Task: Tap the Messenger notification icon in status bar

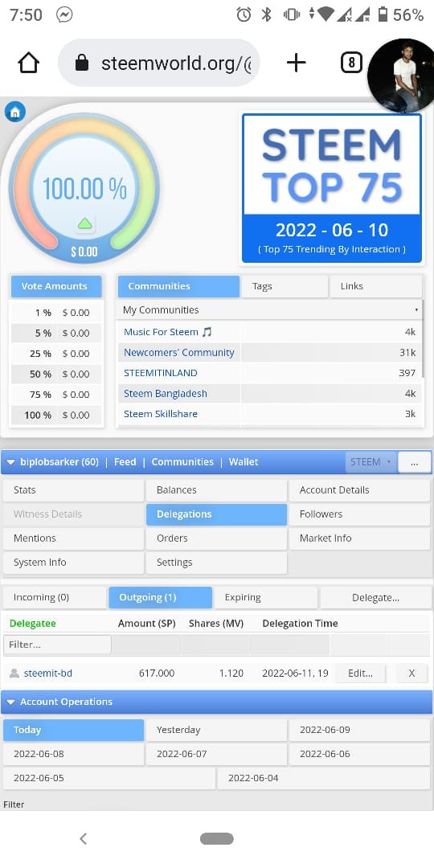Action: [x=64, y=15]
